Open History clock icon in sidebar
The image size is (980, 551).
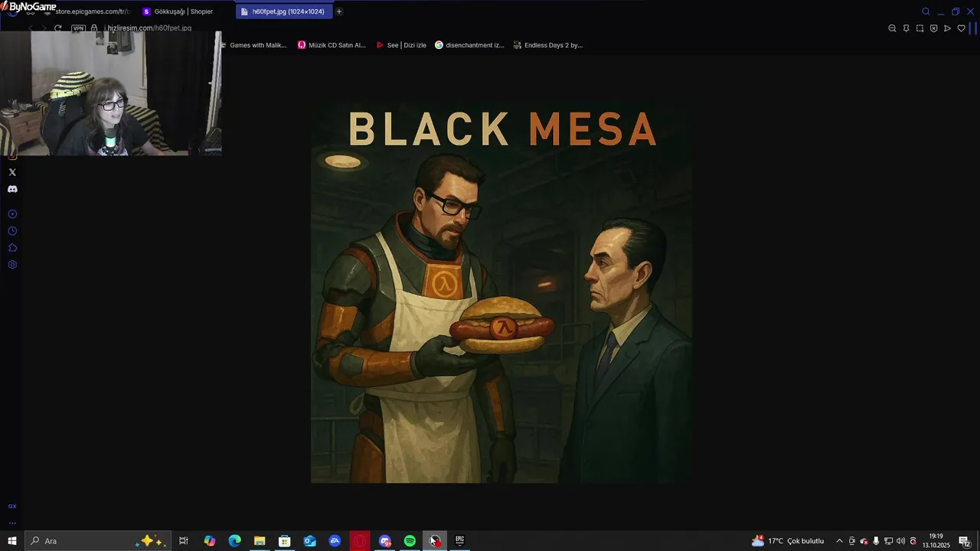point(12,231)
